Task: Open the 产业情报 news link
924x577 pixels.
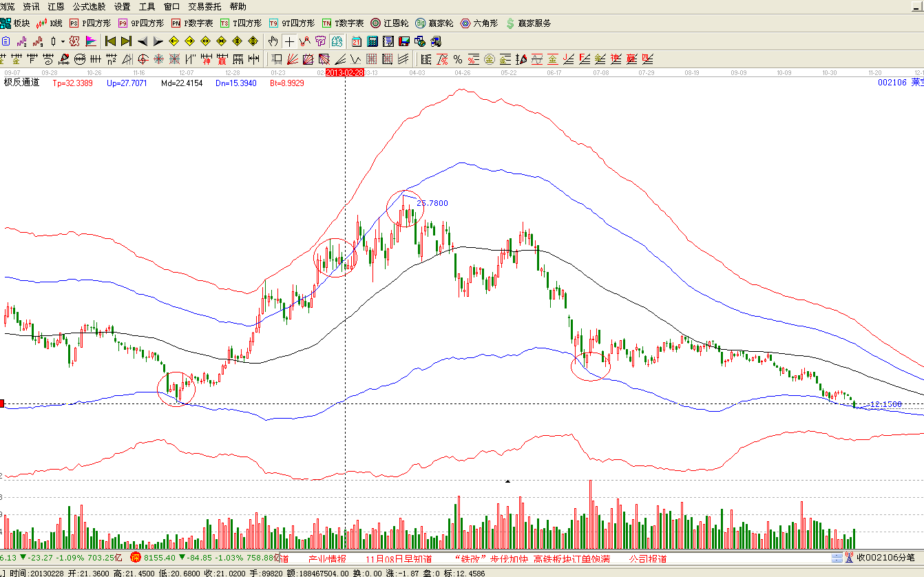Action: pyautogui.click(x=327, y=559)
